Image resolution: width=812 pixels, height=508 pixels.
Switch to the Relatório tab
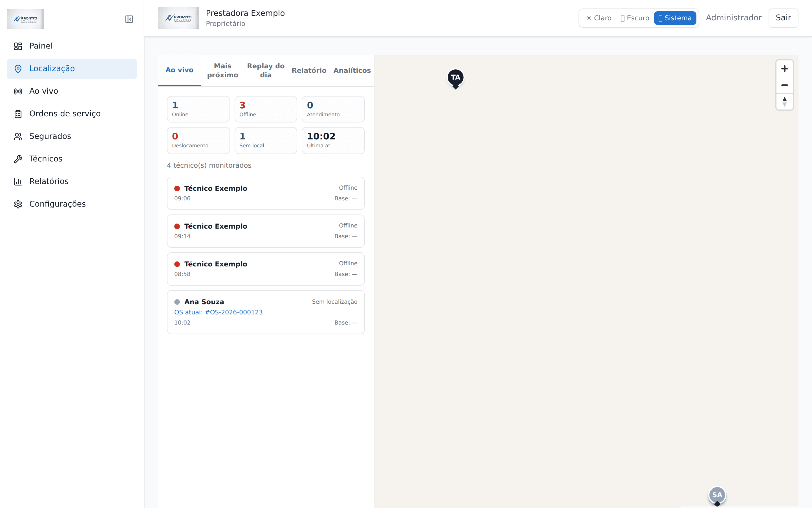[x=309, y=70]
